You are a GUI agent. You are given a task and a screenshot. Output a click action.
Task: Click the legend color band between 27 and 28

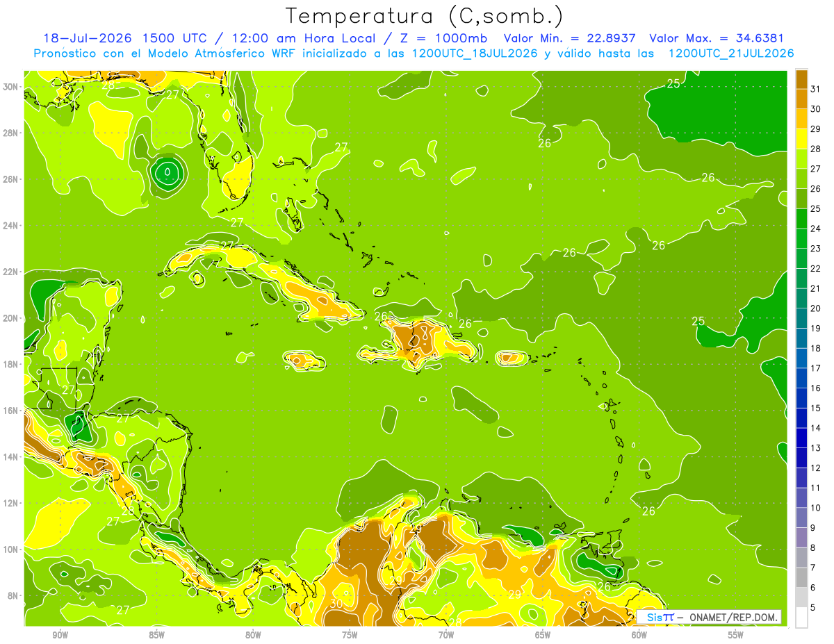tap(801, 158)
